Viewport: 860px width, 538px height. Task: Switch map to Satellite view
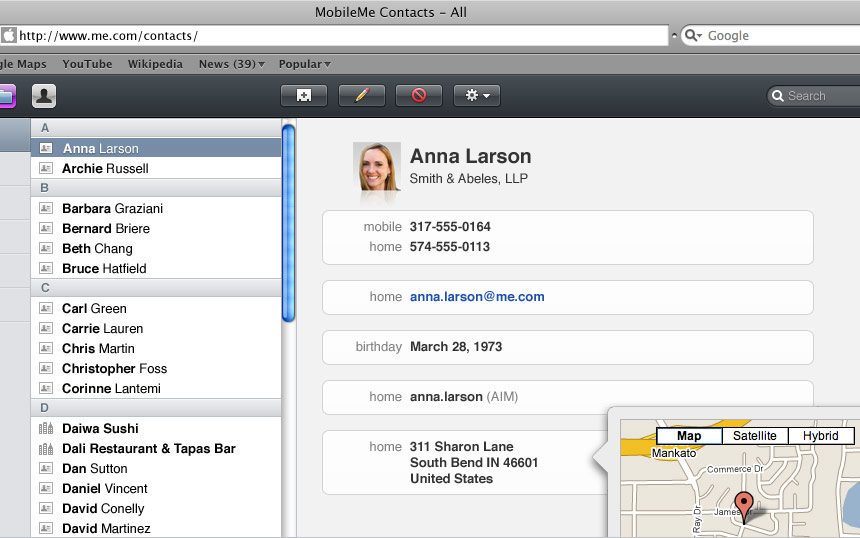tap(755, 436)
